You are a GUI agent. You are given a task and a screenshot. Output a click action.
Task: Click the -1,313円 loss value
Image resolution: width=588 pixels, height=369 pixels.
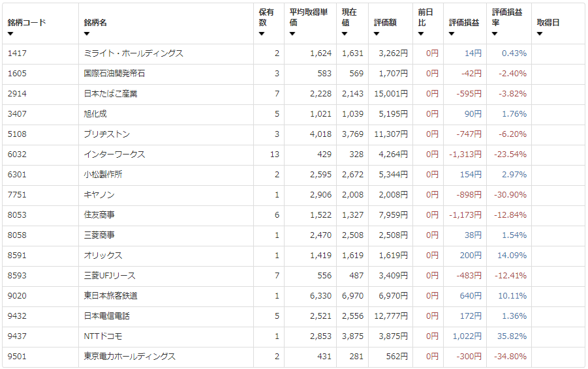pyautogui.click(x=465, y=155)
